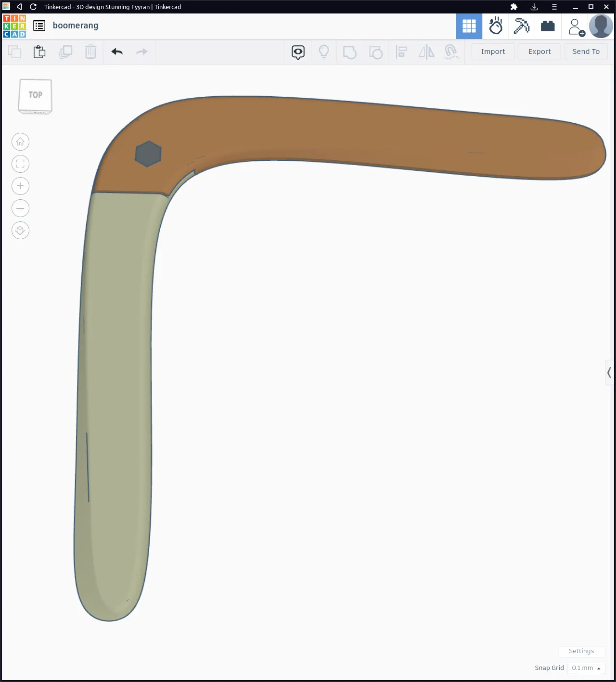The image size is (616, 682).
Task: Toggle the Notes visibility eye icon
Action: [298, 51]
